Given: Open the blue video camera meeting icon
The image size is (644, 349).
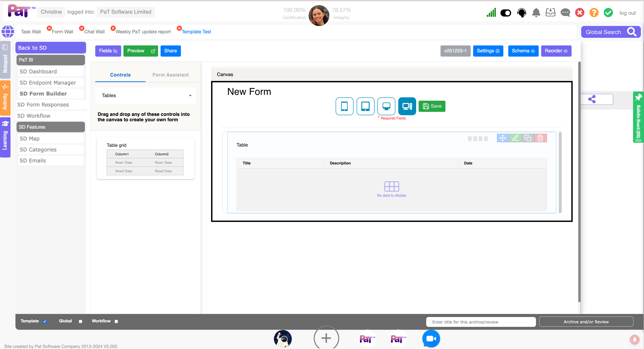Looking at the screenshot, I should (x=431, y=338).
